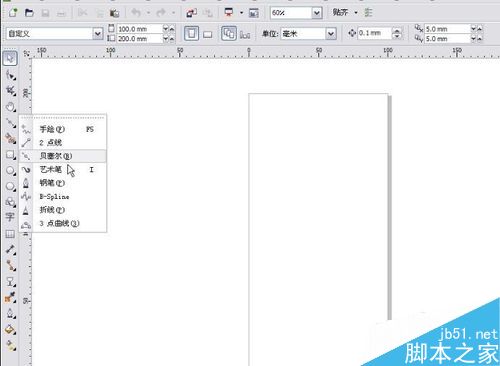Open the 单位 毫米 units dropdown
This screenshot has width=500, height=366.
point(331,34)
